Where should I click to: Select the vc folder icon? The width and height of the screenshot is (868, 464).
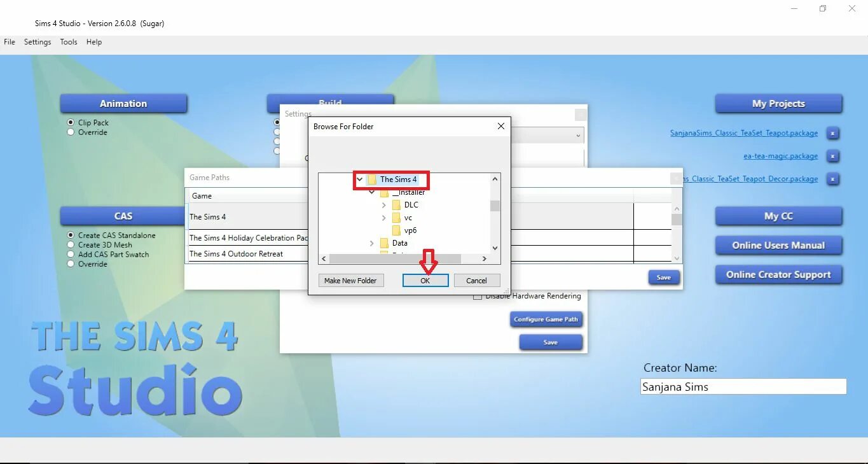(x=396, y=218)
